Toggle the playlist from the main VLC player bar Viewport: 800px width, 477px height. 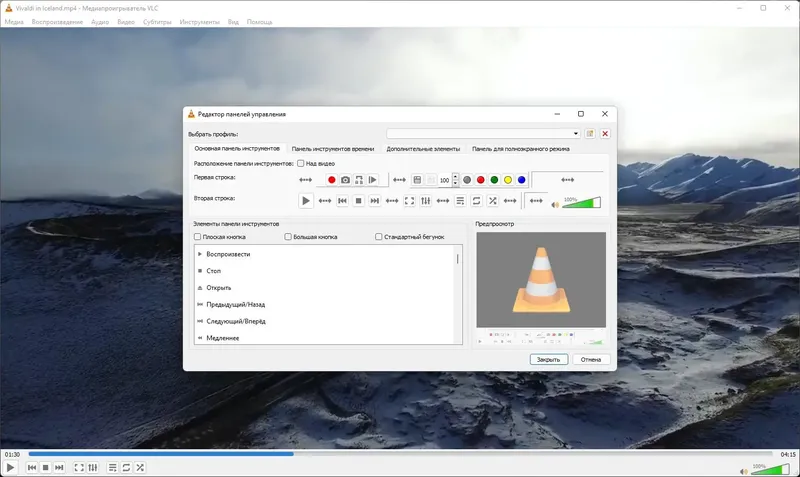113,467
